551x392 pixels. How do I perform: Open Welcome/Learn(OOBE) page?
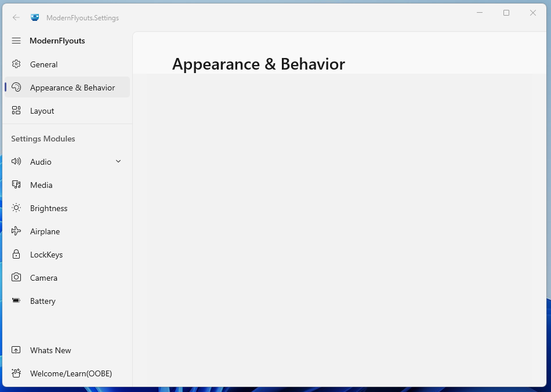point(67,373)
